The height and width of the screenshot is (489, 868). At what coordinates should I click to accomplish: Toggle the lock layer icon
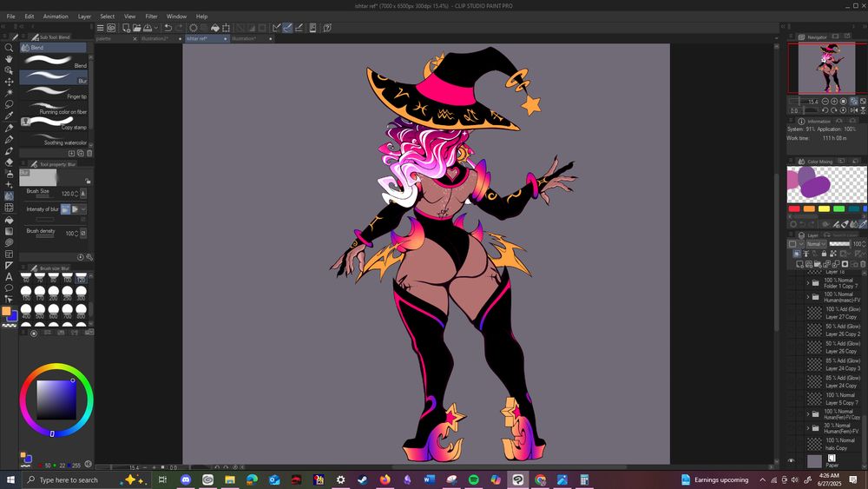pos(824,253)
